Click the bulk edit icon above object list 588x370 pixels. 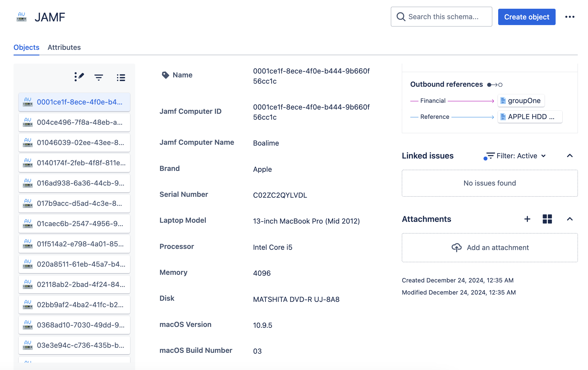(x=79, y=77)
